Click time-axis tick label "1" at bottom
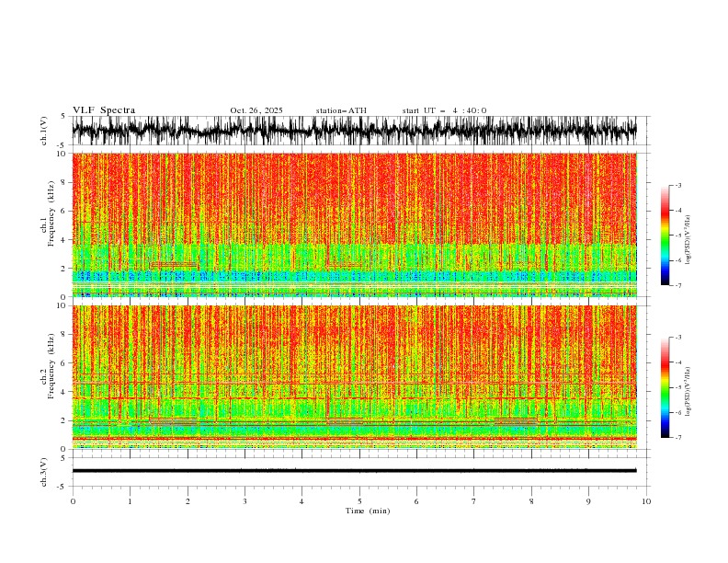 pyautogui.click(x=130, y=501)
